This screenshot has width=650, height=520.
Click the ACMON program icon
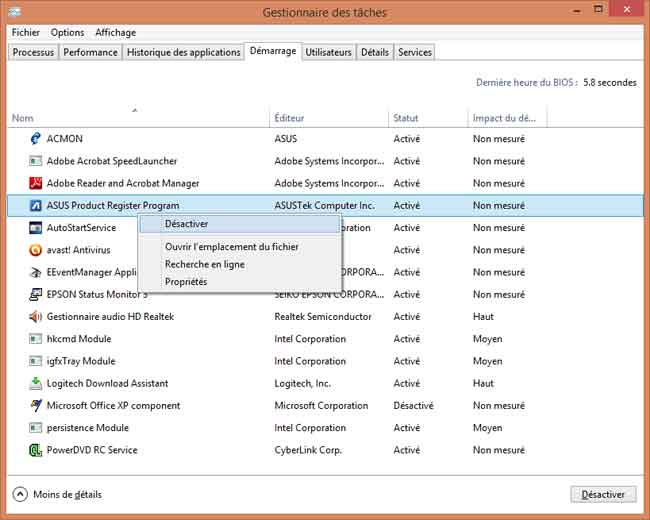tap(36, 139)
